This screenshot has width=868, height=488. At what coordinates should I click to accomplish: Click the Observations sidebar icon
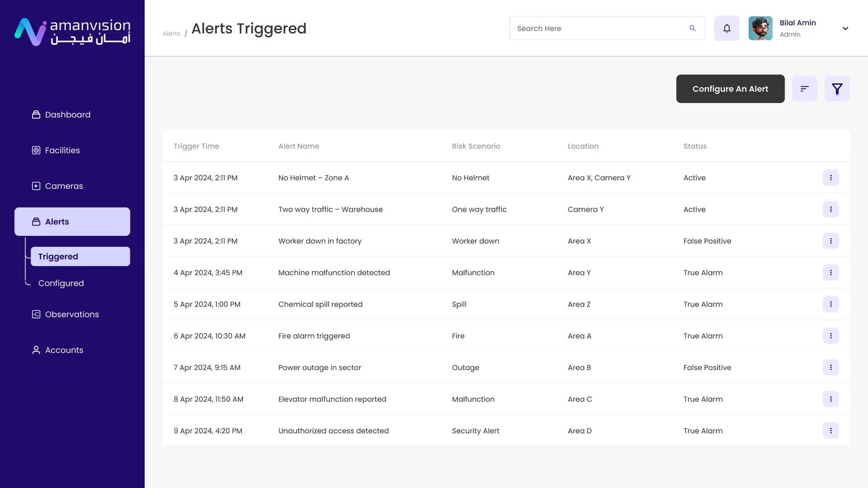click(x=36, y=315)
